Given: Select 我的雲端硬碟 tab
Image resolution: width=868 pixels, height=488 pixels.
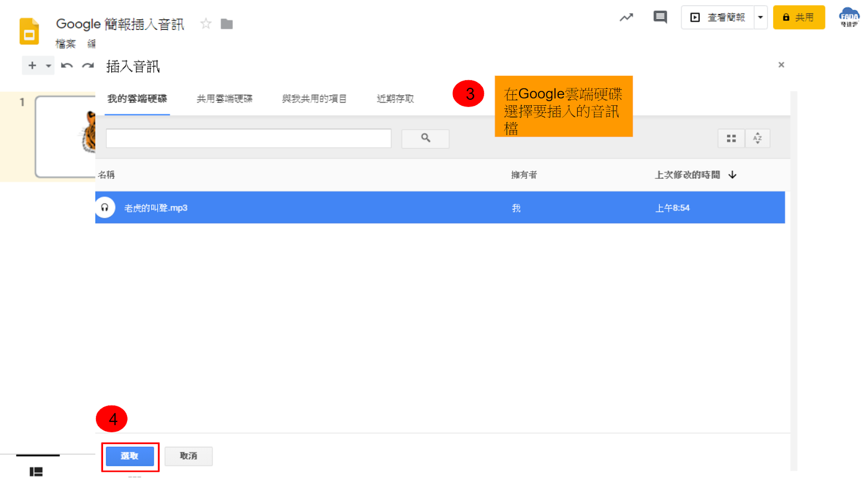Looking at the screenshot, I should click(137, 99).
